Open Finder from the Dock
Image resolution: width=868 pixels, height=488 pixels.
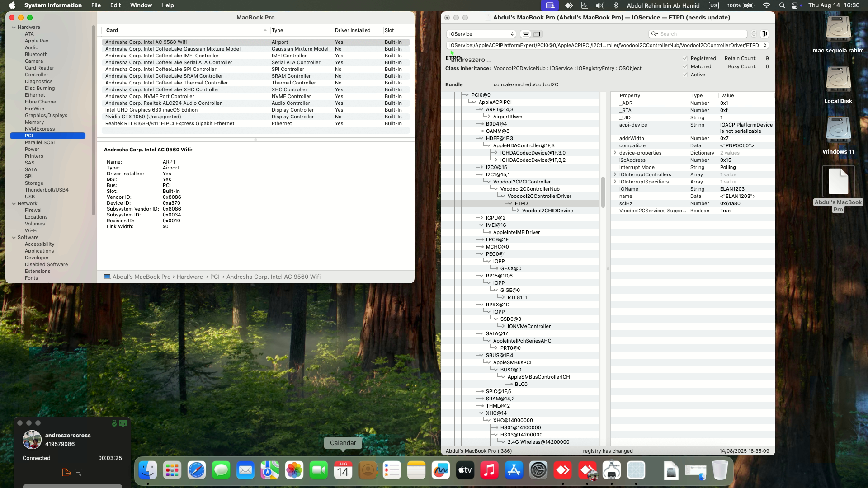[x=148, y=470]
